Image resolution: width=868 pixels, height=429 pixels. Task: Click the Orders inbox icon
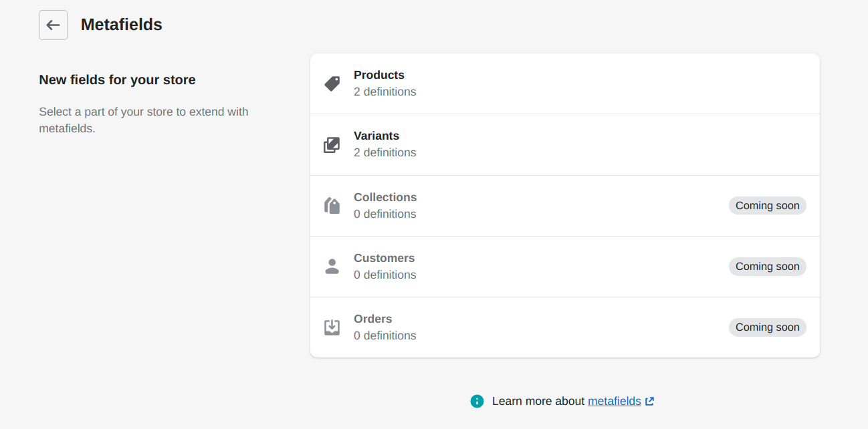[x=332, y=327]
